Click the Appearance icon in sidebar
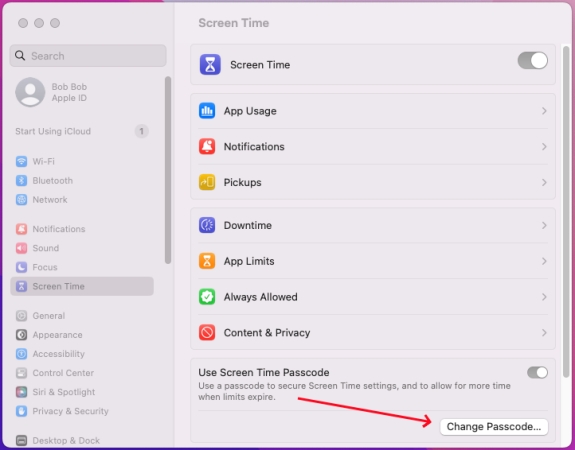 (21, 335)
